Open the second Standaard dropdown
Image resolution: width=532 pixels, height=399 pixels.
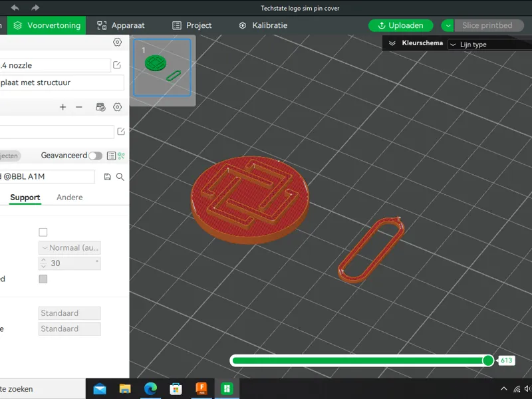70,329
